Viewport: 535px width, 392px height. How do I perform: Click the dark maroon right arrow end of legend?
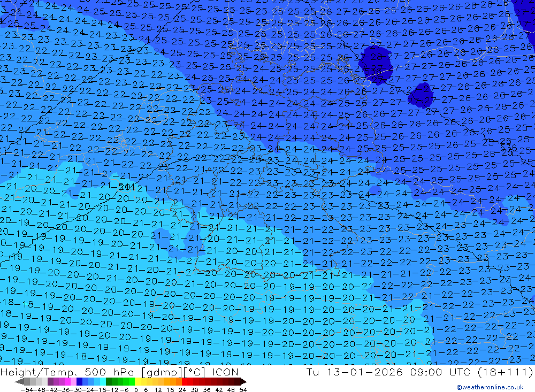pyautogui.click(x=243, y=381)
